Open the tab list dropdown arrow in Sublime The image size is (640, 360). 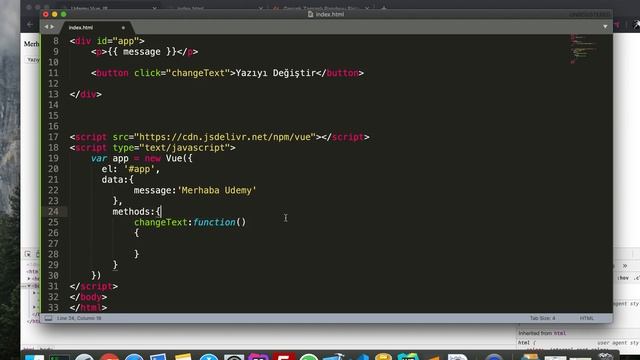pos(605,27)
